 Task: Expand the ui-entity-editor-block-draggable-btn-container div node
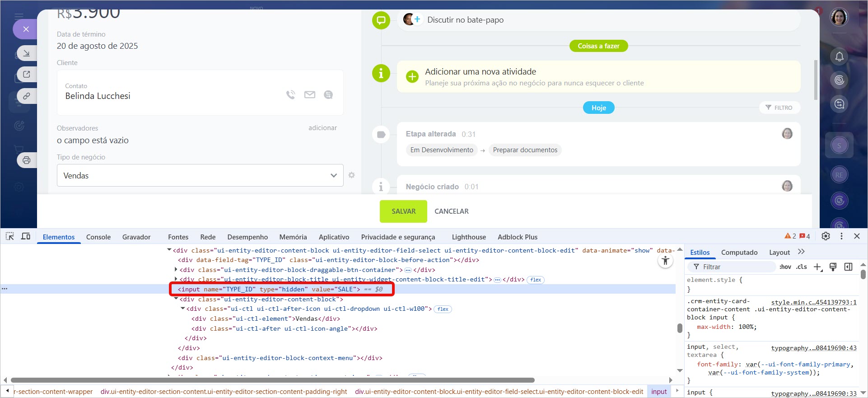pos(176,270)
